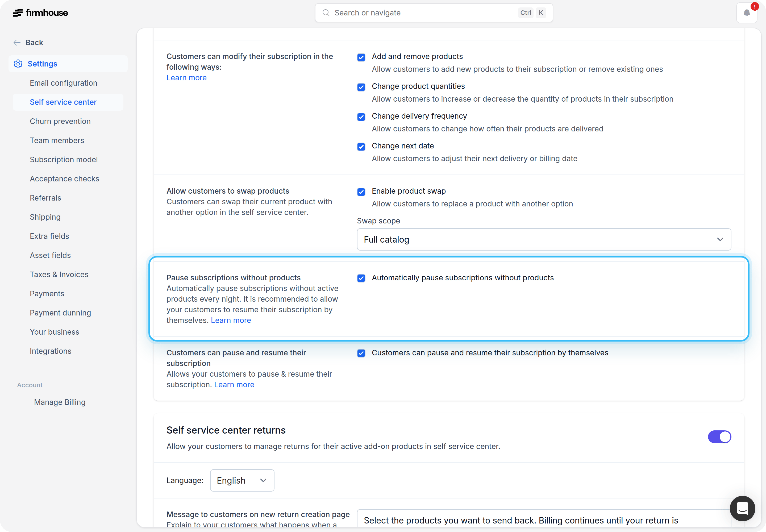
Task: Open the notifications bell
Action: coord(747,13)
